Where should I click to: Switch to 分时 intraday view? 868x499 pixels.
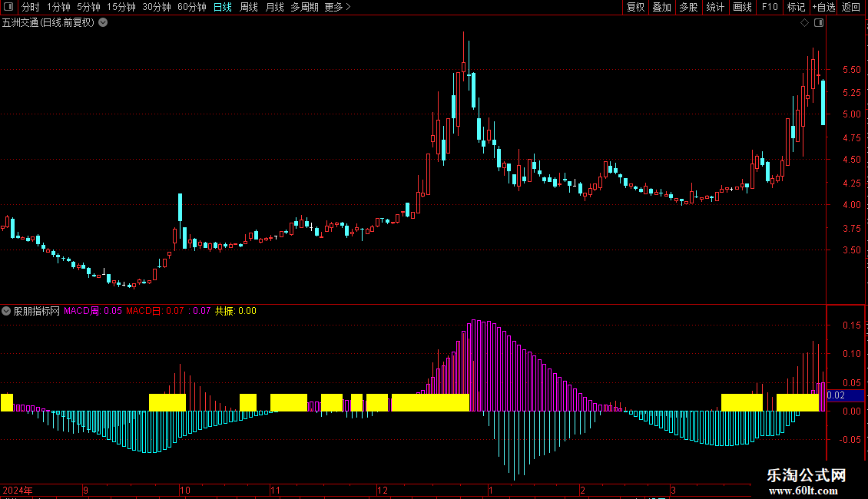pos(31,7)
